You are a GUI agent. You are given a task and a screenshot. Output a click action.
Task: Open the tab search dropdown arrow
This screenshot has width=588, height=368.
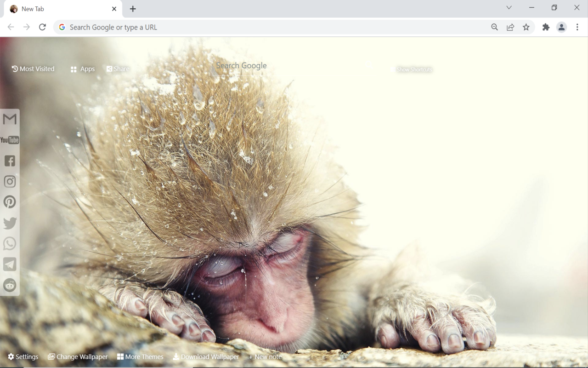(x=509, y=8)
